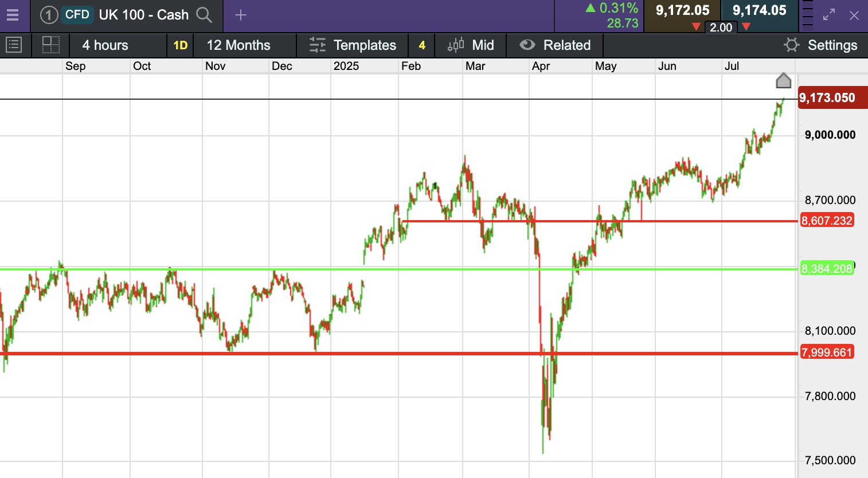The width and height of the screenshot is (868, 478).
Task: Click the sell price 9,172.05
Action: point(682,10)
